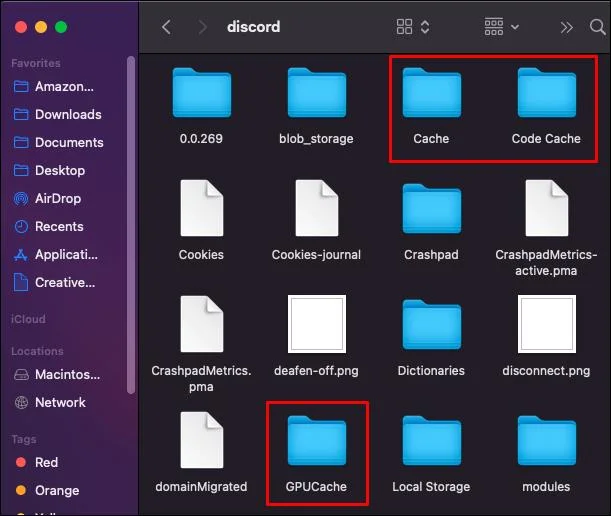
Task: Filter by the Orange tag
Action: 47,491
